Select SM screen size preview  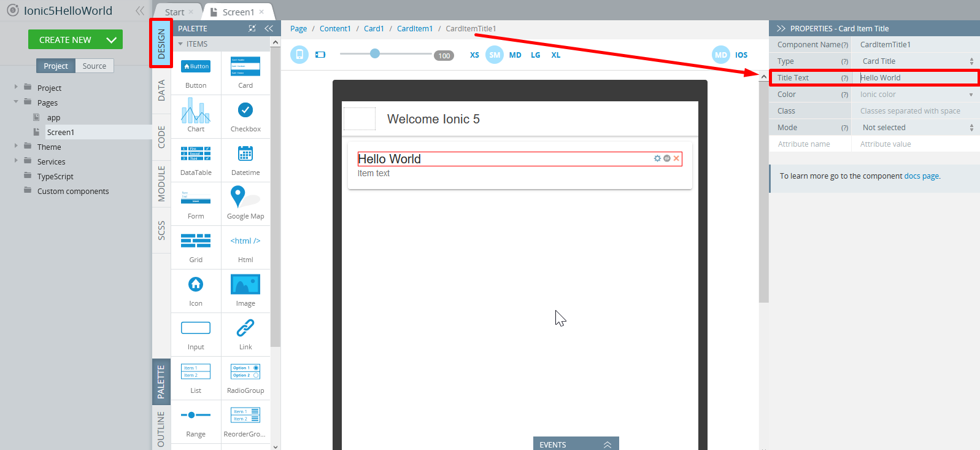[x=495, y=55]
